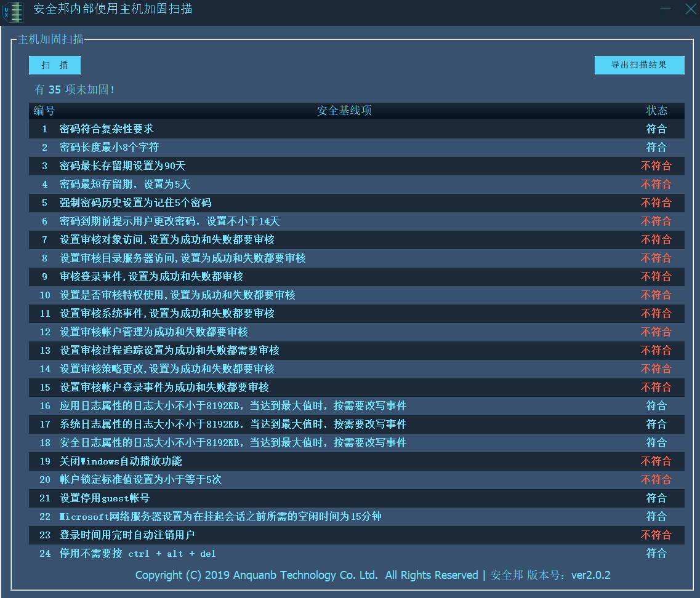Viewport: 700px width, 598px height.
Task: Select row 设置停用guest帐号
Action: click(x=356, y=498)
